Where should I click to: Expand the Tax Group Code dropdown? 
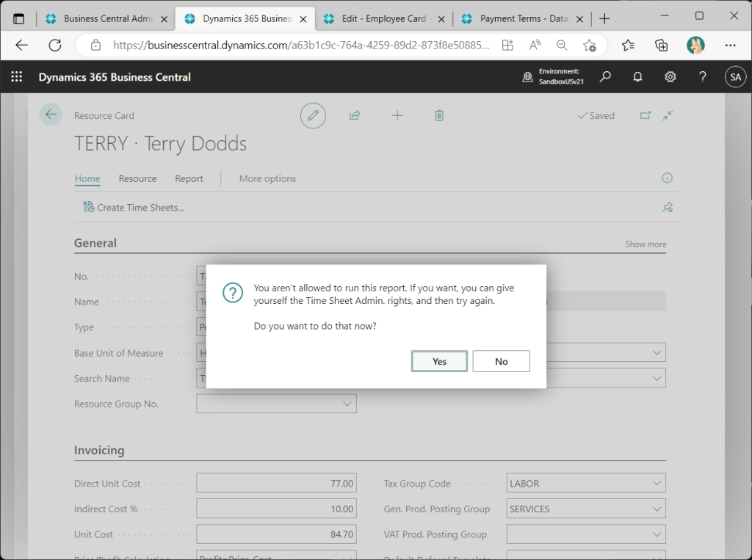[657, 483]
